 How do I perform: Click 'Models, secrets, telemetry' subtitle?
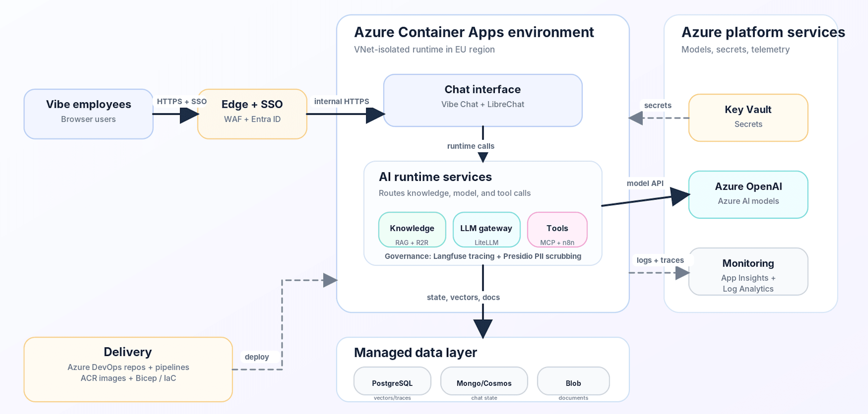tap(735, 49)
